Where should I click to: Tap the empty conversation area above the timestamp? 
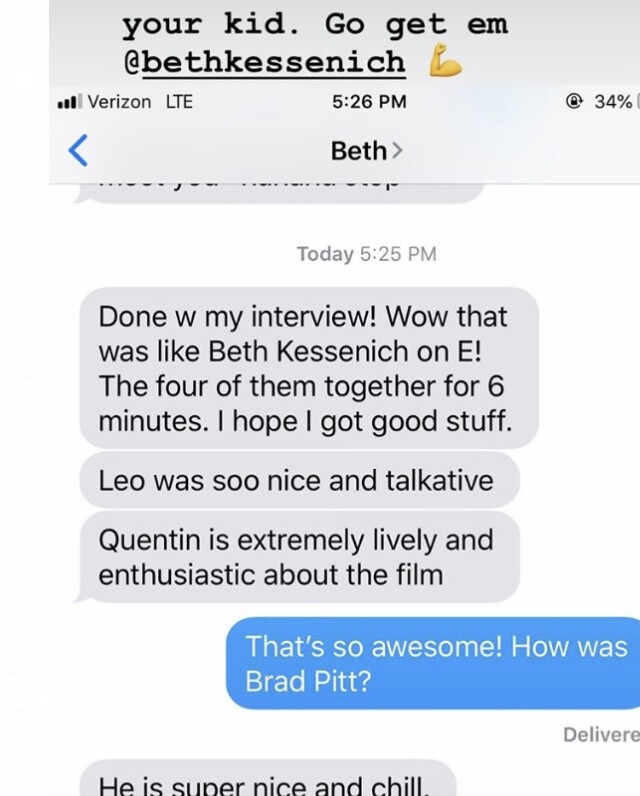pos(344,223)
